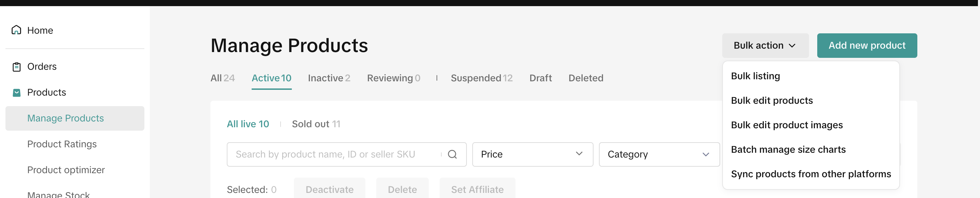Open the Category filter dropdown

point(659,154)
